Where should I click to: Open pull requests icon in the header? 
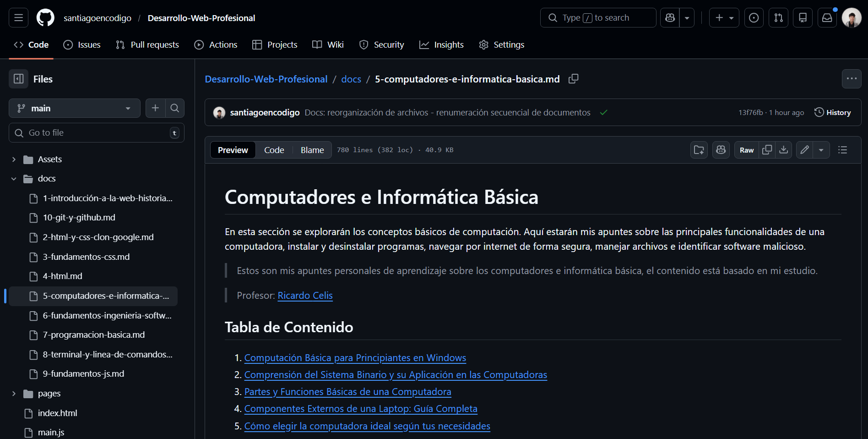[778, 17]
